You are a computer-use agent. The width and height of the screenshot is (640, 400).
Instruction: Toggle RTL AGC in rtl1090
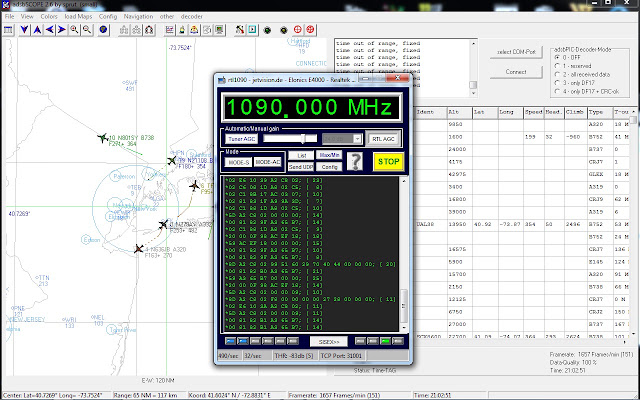coord(383,139)
